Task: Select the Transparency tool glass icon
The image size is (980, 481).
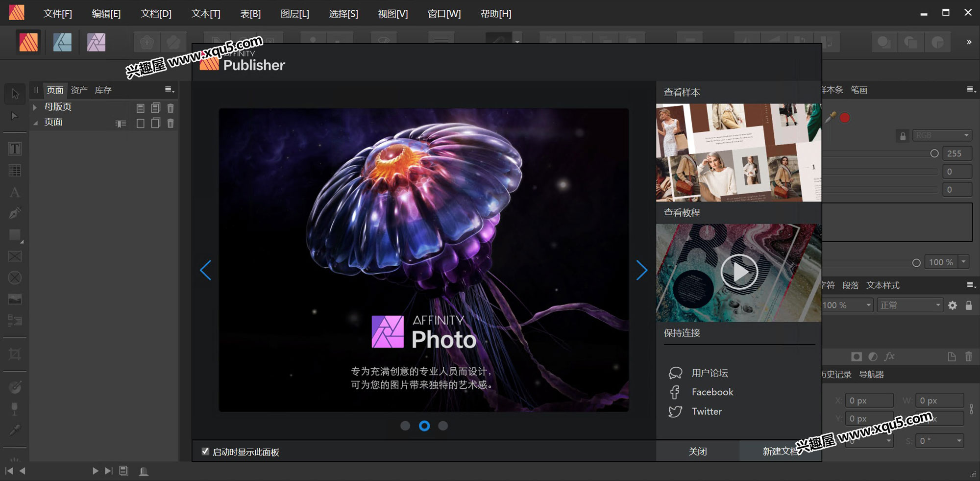Action: (15, 408)
